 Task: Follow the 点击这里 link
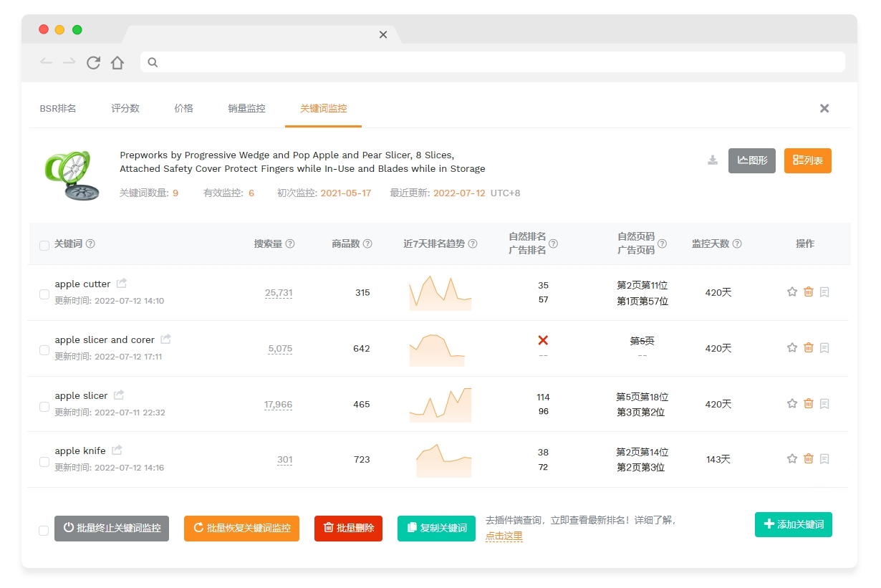click(x=504, y=536)
